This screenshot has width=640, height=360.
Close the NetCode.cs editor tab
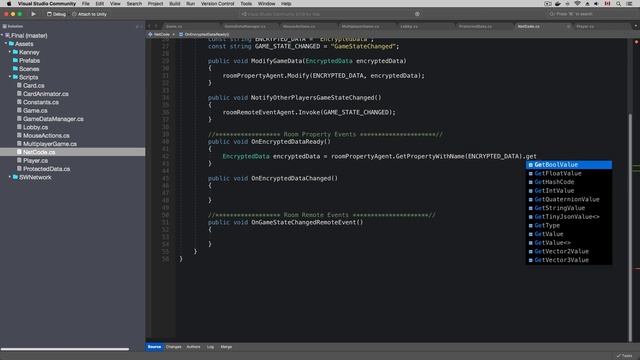(568, 27)
